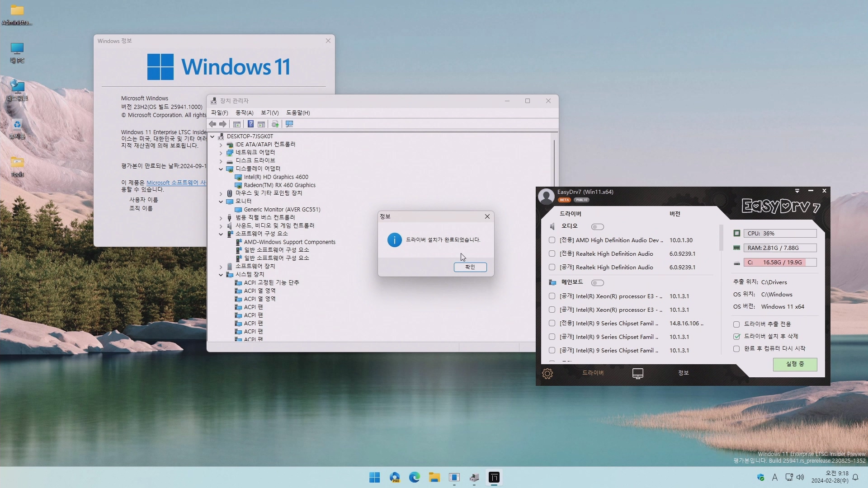Expand the 마우스 및 기타 포인팅 장치 node
The image size is (868, 488).
click(221, 193)
